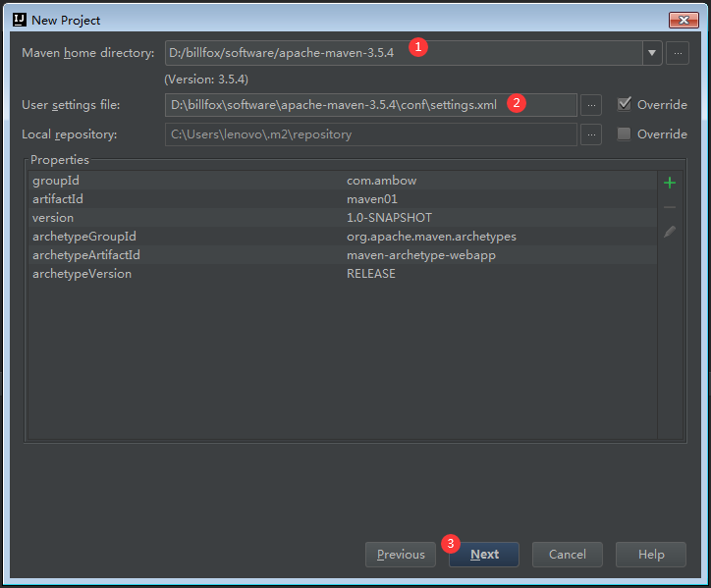Image resolution: width=711 pixels, height=588 pixels.
Task: Select the version property row
Action: 343,218
